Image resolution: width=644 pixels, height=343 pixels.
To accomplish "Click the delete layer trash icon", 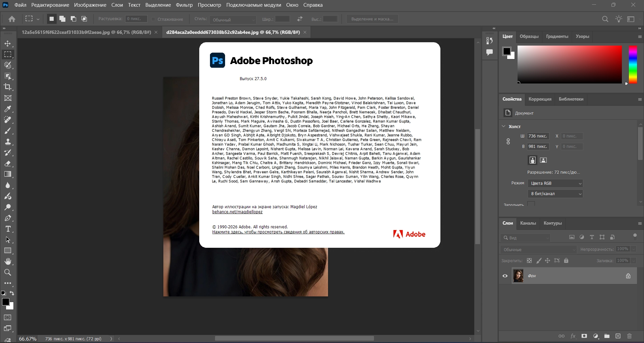I will point(629,336).
